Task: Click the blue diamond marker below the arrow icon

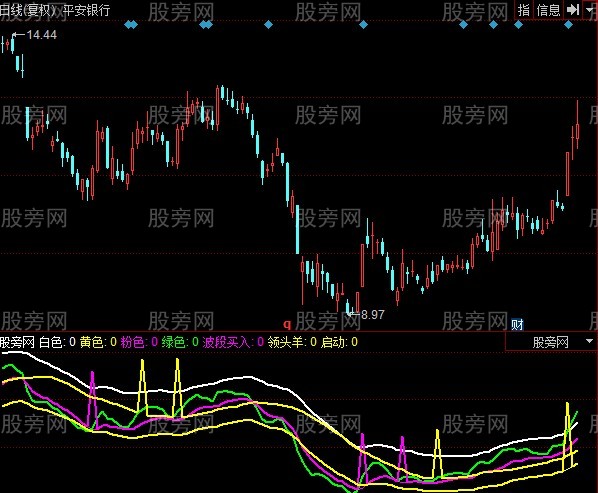Action: point(568,25)
